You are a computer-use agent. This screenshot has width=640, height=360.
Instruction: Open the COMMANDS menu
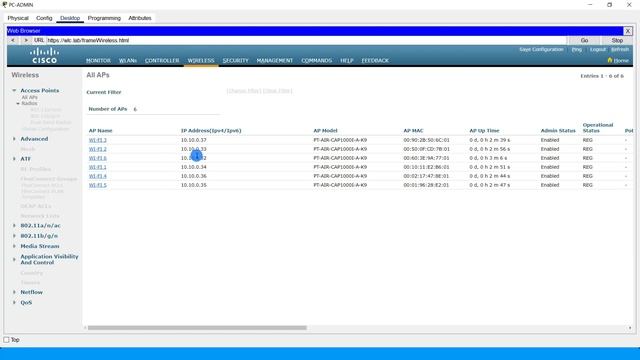(317, 60)
